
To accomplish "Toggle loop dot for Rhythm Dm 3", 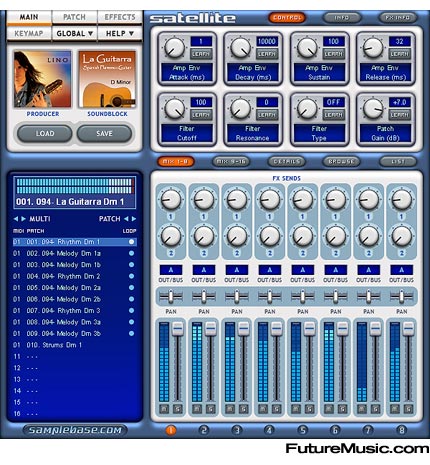I will (x=131, y=310).
